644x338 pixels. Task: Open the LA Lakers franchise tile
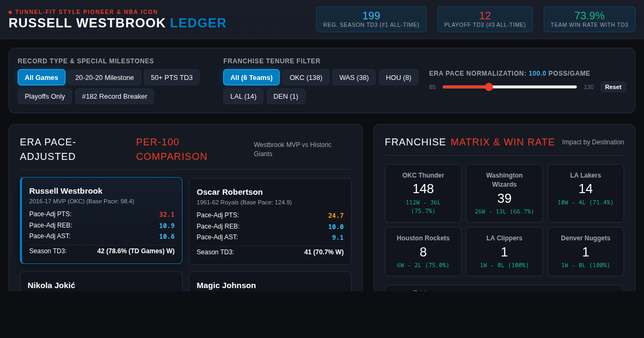pyautogui.click(x=586, y=193)
